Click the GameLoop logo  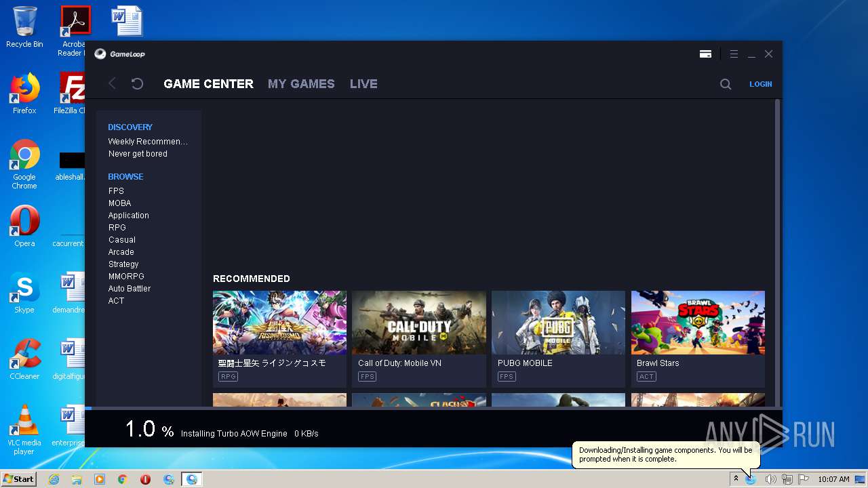pos(119,54)
